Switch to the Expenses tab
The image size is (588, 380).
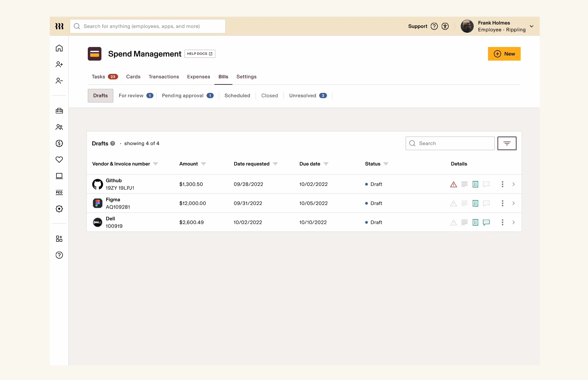coord(199,77)
